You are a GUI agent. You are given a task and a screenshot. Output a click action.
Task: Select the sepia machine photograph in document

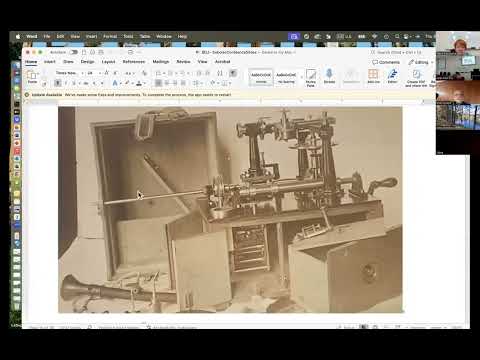coord(230,210)
